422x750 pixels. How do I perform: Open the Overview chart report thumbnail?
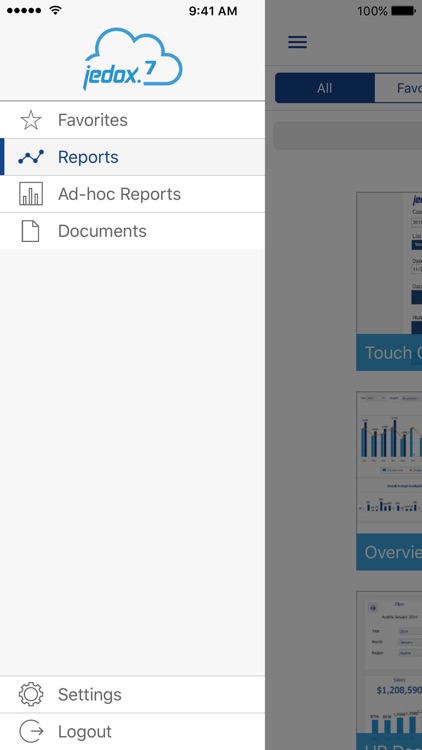tap(389, 481)
